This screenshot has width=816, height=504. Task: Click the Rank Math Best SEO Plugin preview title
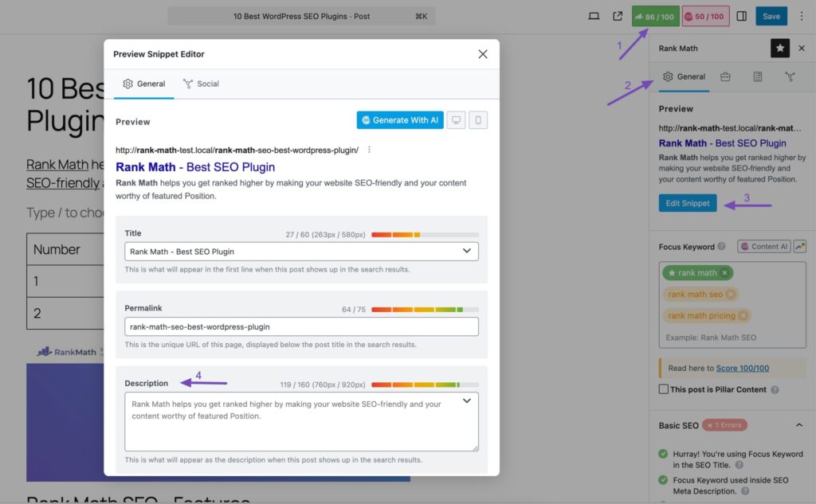(x=195, y=167)
